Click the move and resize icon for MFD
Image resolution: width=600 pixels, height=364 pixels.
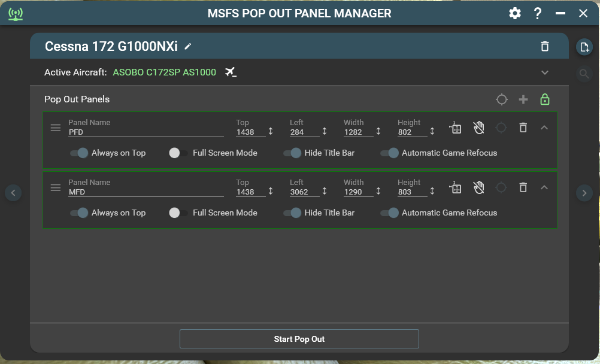pos(456,187)
